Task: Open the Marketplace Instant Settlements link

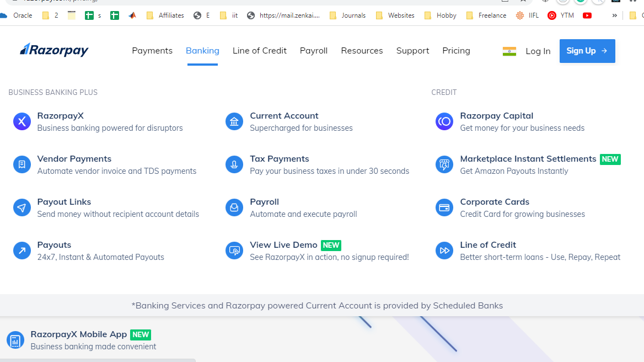Action: pyautogui.click(x=528, y=158)
